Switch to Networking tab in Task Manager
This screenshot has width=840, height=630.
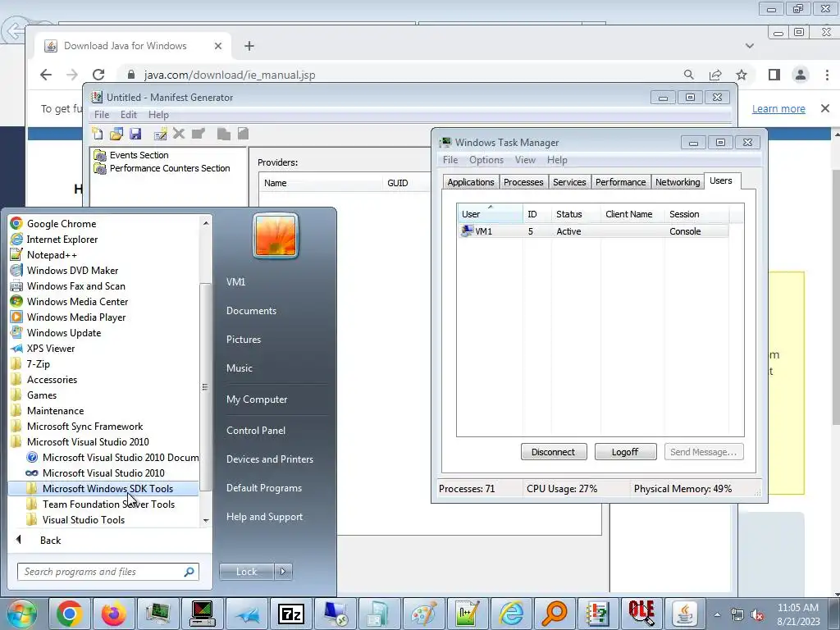[677, 182]
